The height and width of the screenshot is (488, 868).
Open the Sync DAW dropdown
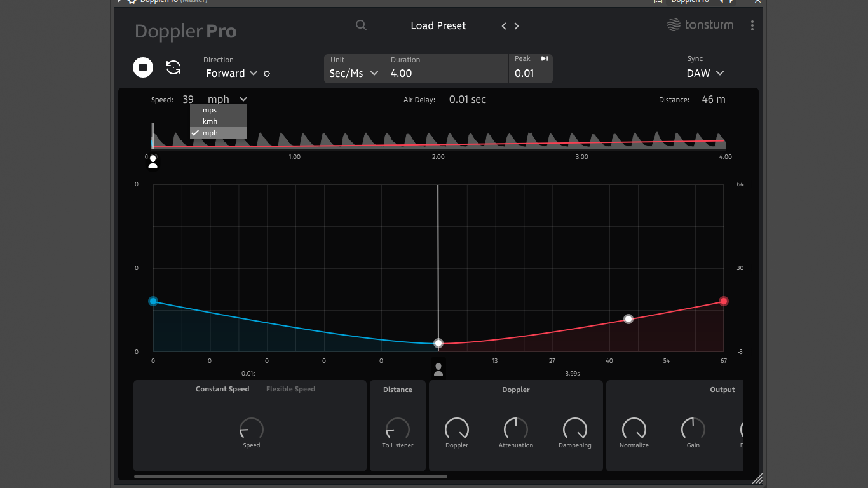coord(705,73)
